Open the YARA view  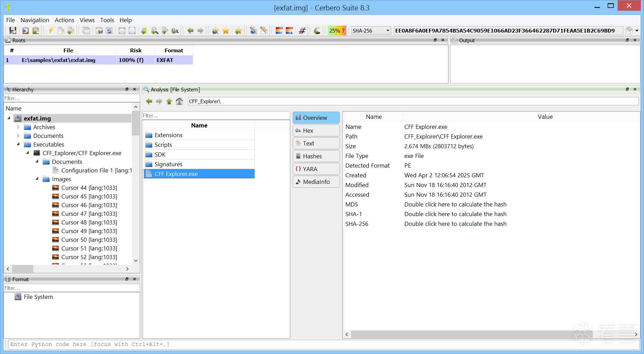point(316,169)
